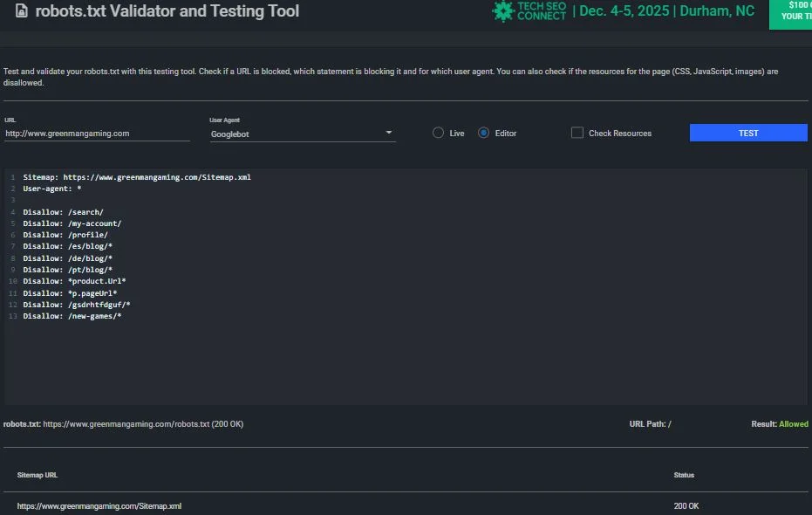812x515 pixels.
Task: Click the 'Disallow: /my-account/' line
Action: click(72, 223)
